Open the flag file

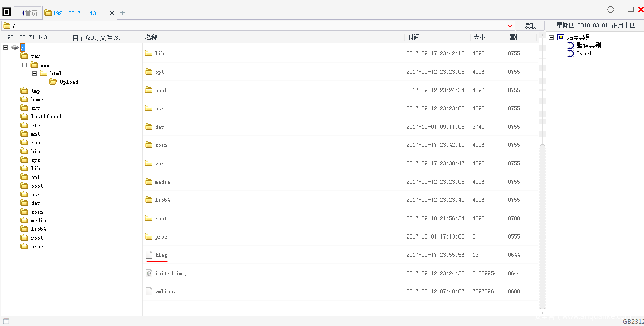coord(161,255)
